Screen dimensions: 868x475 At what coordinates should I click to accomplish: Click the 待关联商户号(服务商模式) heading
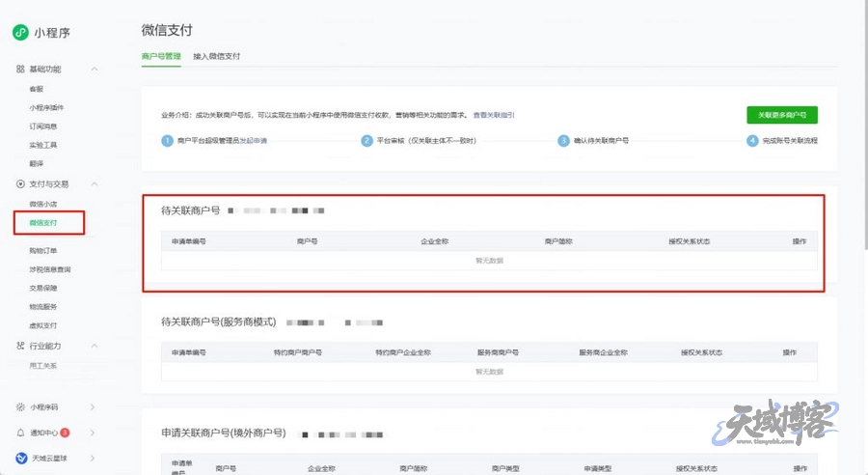pyautogui.click(x=219, y=322)
